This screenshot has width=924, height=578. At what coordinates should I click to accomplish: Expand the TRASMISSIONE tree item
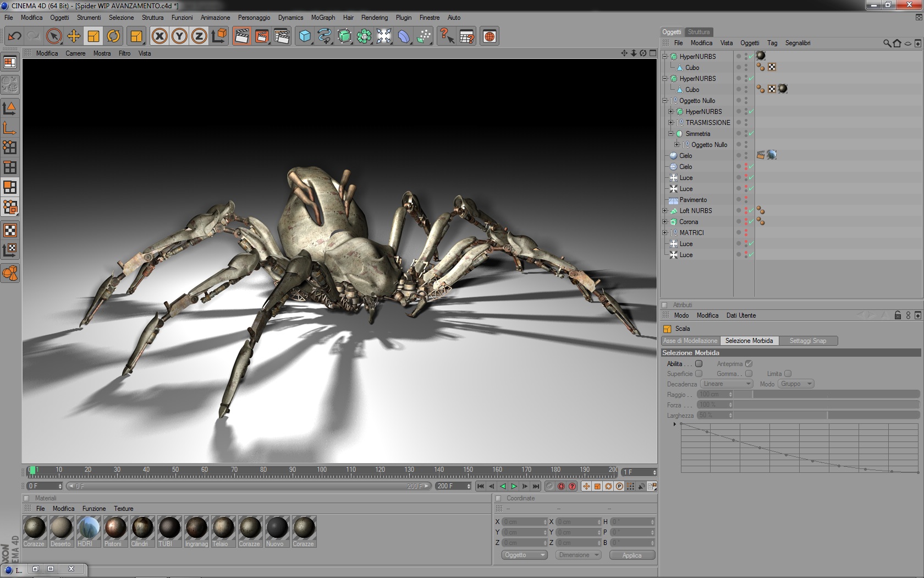[x=670, y=123]
